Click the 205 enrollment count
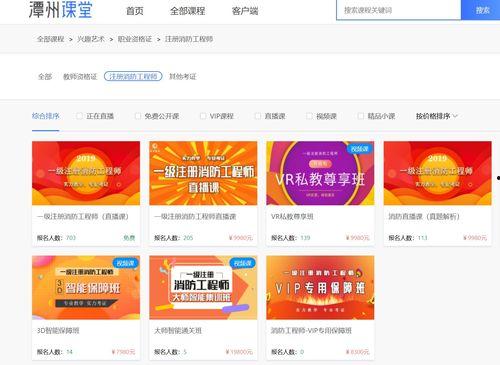Image resolution: width=500 pixels, height=365 pixels. [x=188, y=238]
